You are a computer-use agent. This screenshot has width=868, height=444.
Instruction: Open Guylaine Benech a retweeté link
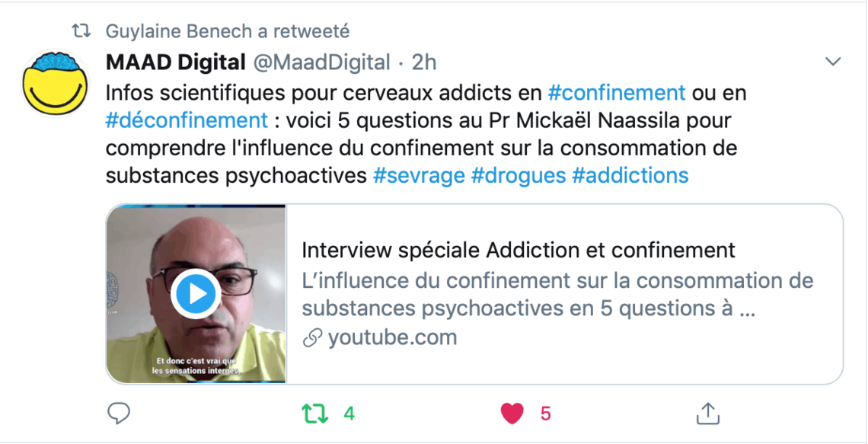[x=228, y=31]
